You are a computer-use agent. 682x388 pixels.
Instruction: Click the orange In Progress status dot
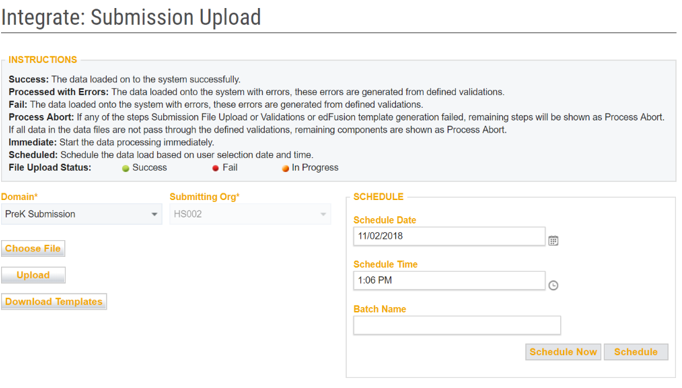tap(285, 168)
